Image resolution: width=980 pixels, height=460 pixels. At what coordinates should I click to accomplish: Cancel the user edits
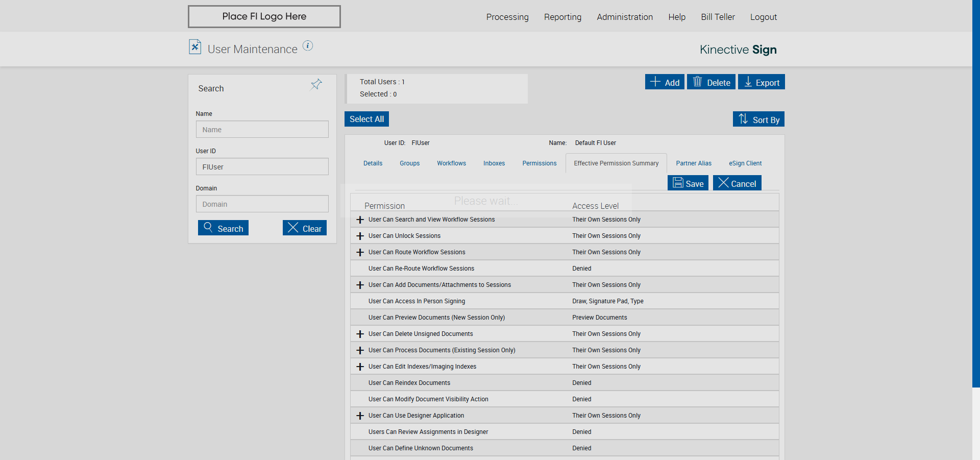coord(737,183)
